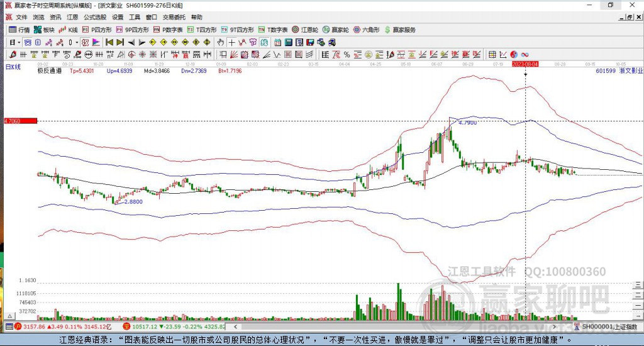Click the gold coin 金 circle icon
644x346 pixels.
[369, 54]
